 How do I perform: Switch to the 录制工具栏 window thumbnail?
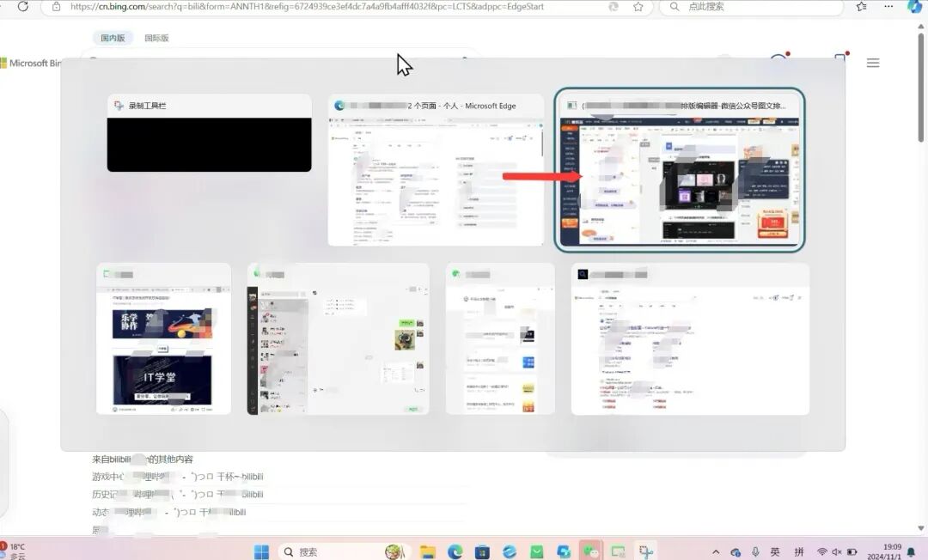point(209,133)
